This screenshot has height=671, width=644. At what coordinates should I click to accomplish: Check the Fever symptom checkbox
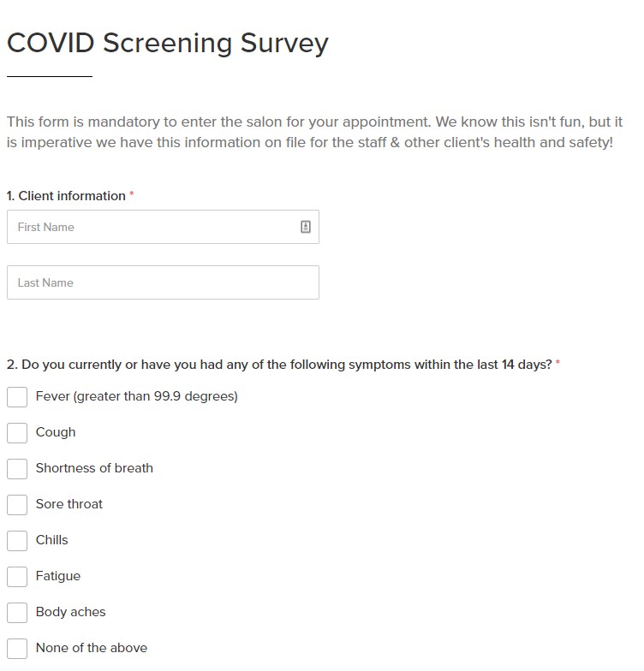tap(17, 397)
